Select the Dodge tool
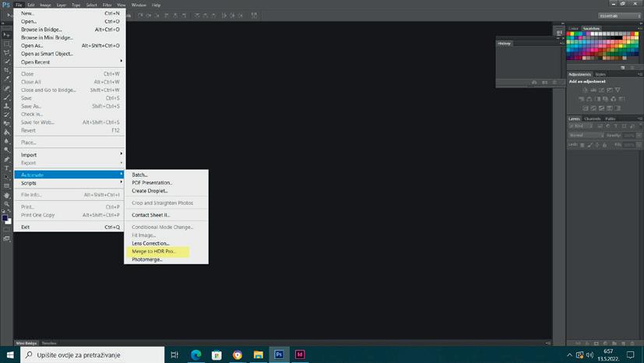 pos(6,150)
